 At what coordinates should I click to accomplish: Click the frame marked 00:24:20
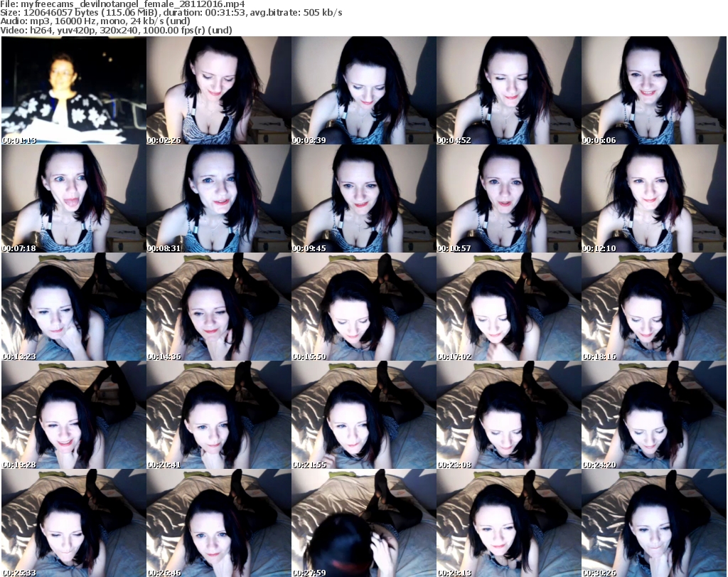click(x=654, y=415)
